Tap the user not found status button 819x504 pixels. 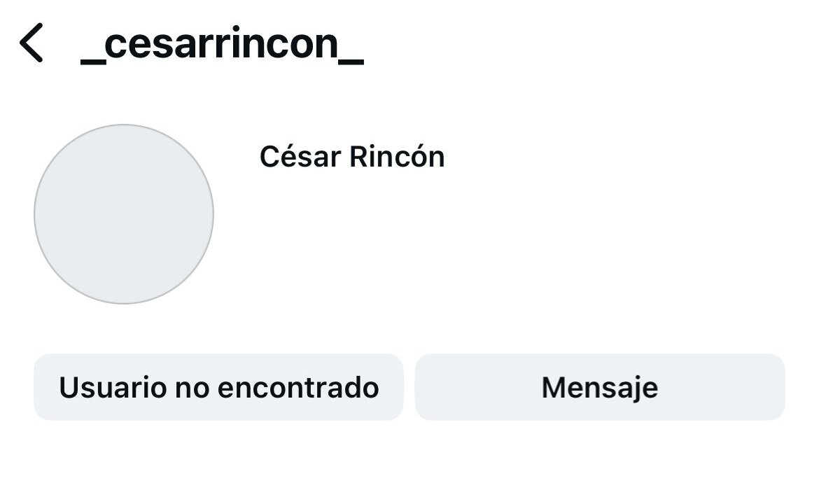coord(218,386)
